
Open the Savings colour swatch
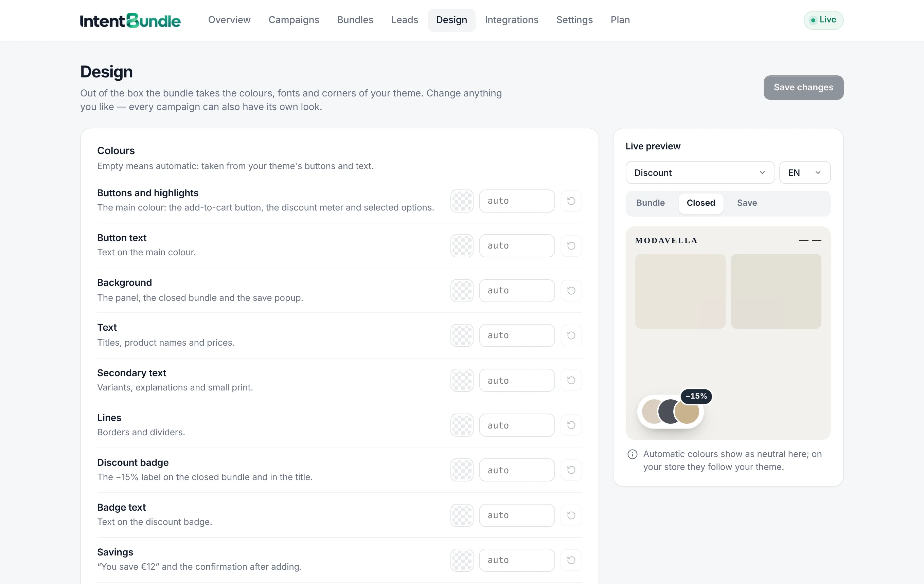[462, 560]
